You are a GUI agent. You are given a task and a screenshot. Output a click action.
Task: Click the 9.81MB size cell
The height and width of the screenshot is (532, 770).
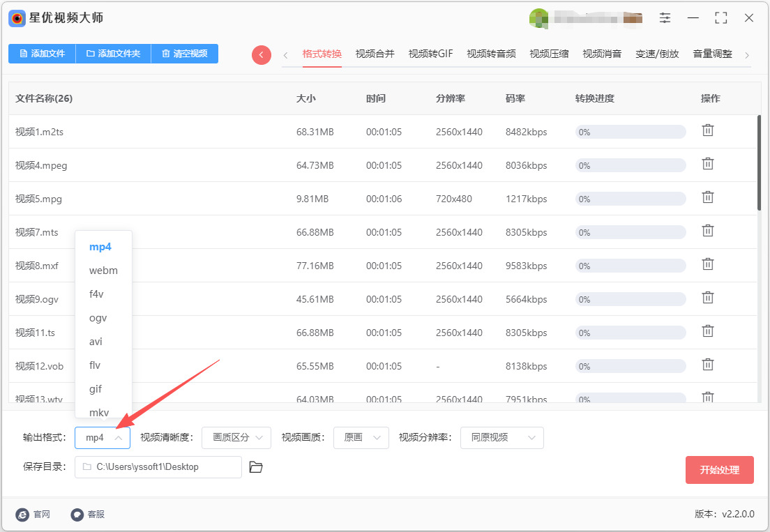(x=312, y=199)
